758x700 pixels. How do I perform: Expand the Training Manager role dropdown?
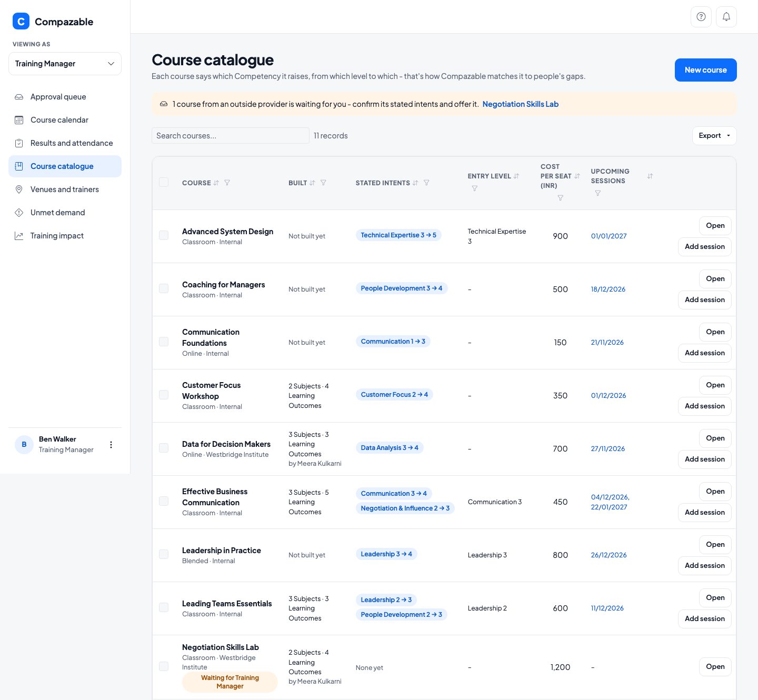[x=65, y=64]
